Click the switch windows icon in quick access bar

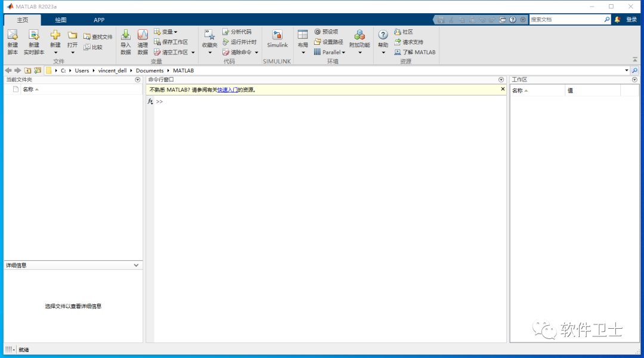pyautogui.click(x=502, y=20)
